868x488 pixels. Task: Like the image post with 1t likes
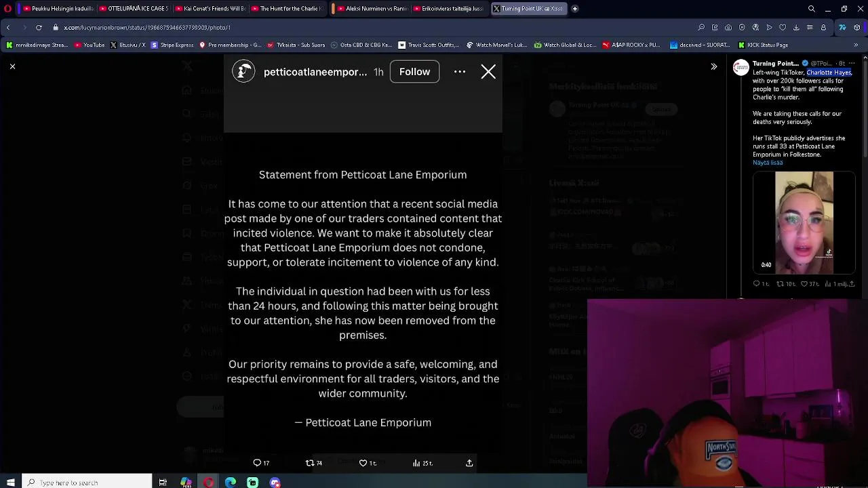pos(368,463)
